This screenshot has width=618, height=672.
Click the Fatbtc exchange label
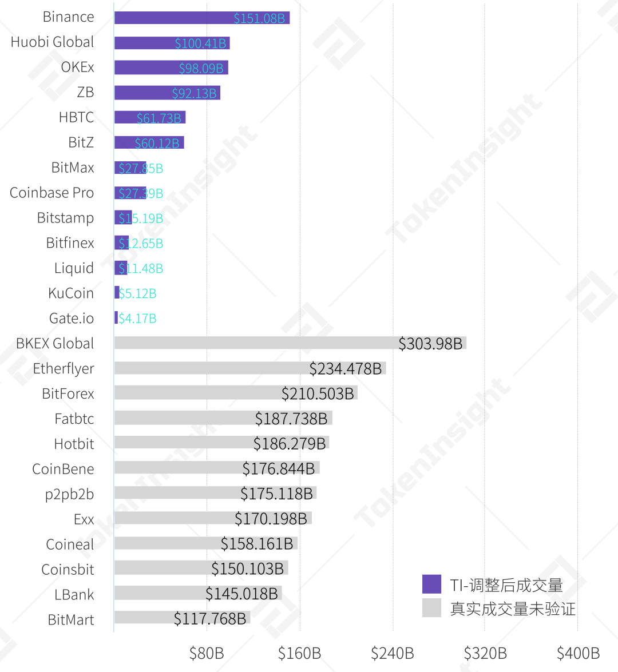tap(74, 419)
